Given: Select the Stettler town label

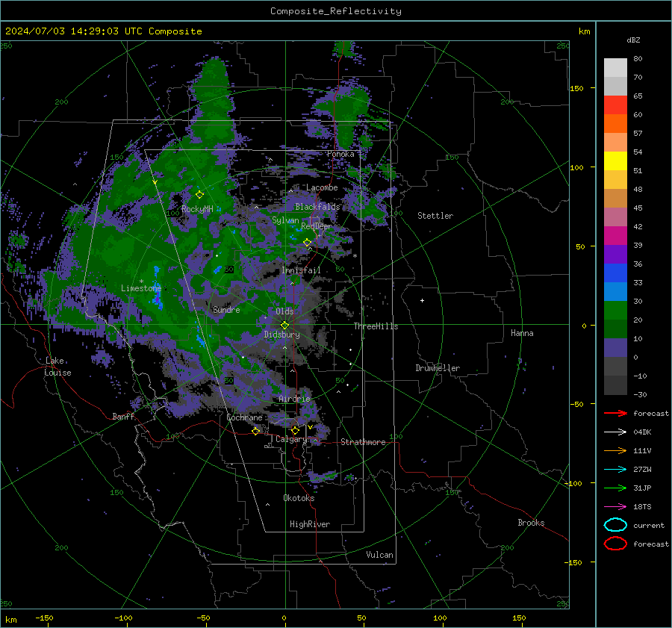Looking at the screenshot, I should point(435,216).
